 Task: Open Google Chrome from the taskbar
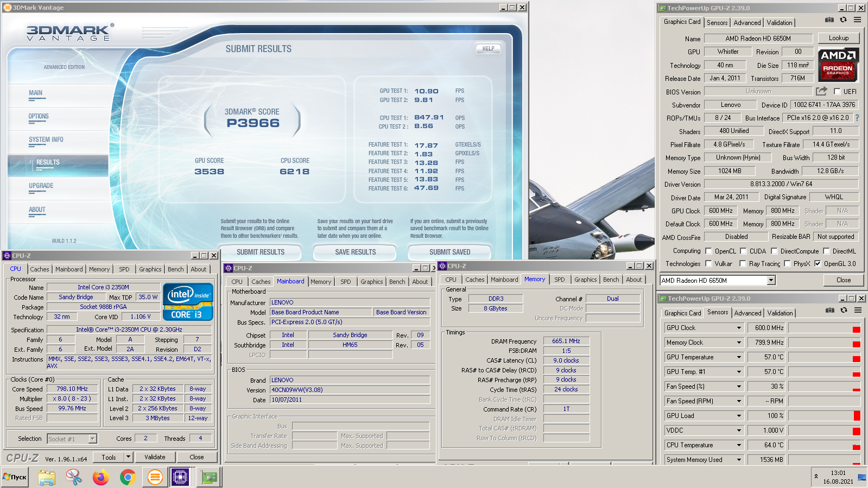[x=128, y=478]
